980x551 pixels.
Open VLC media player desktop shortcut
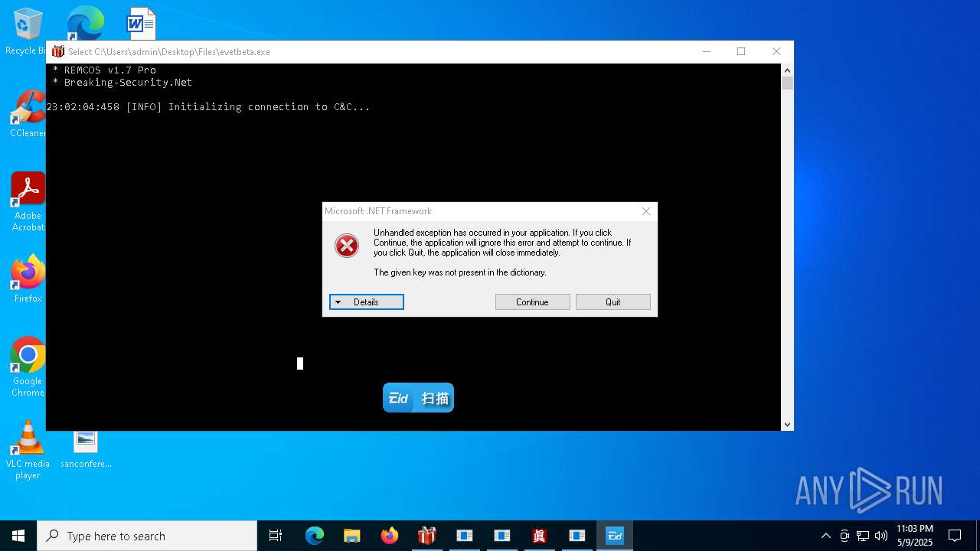point(28,450)
